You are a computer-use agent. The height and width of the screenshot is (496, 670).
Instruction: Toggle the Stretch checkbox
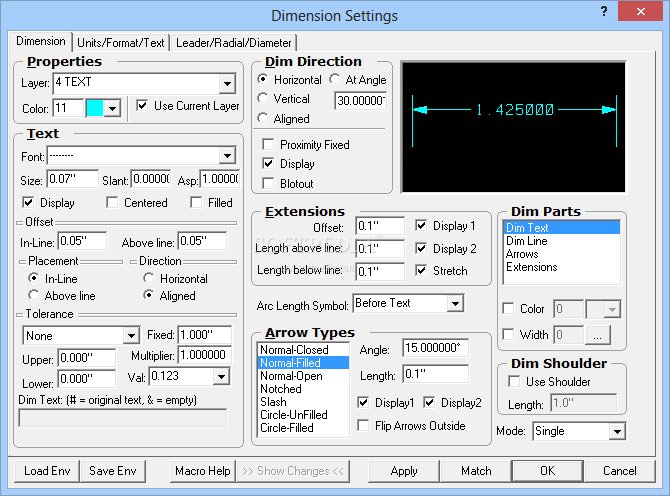point(421,270)
